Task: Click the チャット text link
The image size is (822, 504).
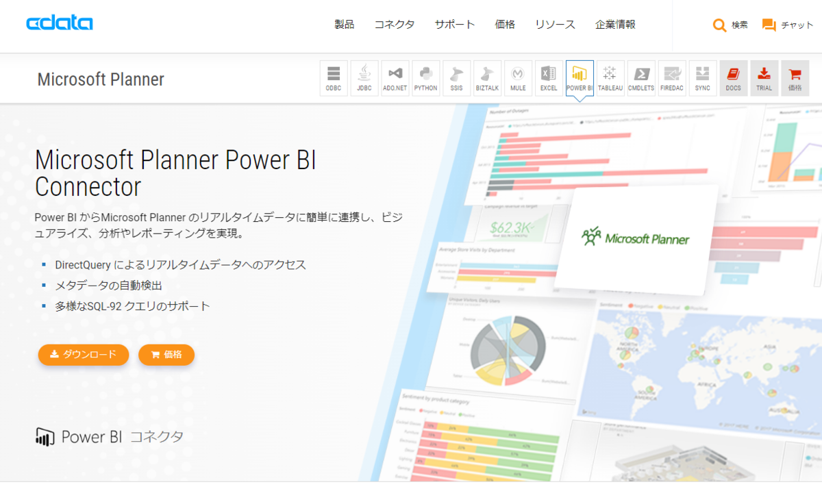Action: pyautogui.click(x=797, y=25)
